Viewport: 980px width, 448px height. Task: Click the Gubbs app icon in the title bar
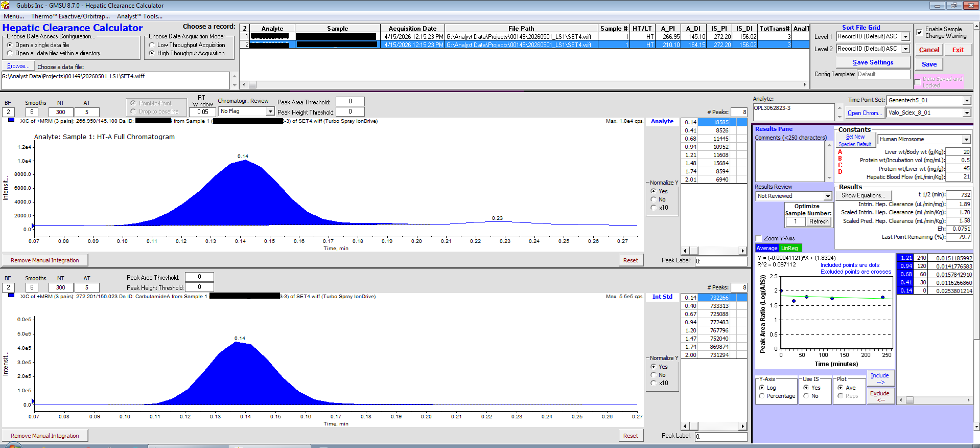[x=5, y=5]
